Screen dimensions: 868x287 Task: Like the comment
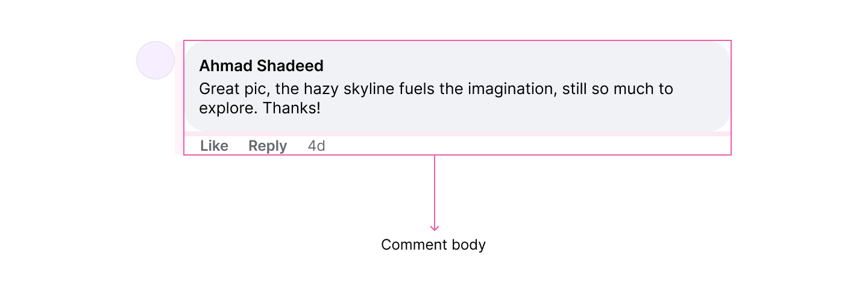214,146
